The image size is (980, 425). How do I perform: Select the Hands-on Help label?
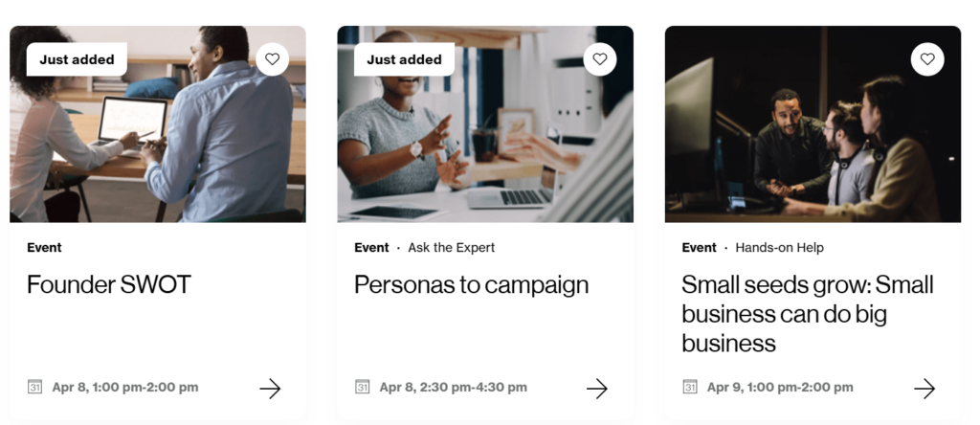[779, 248]
